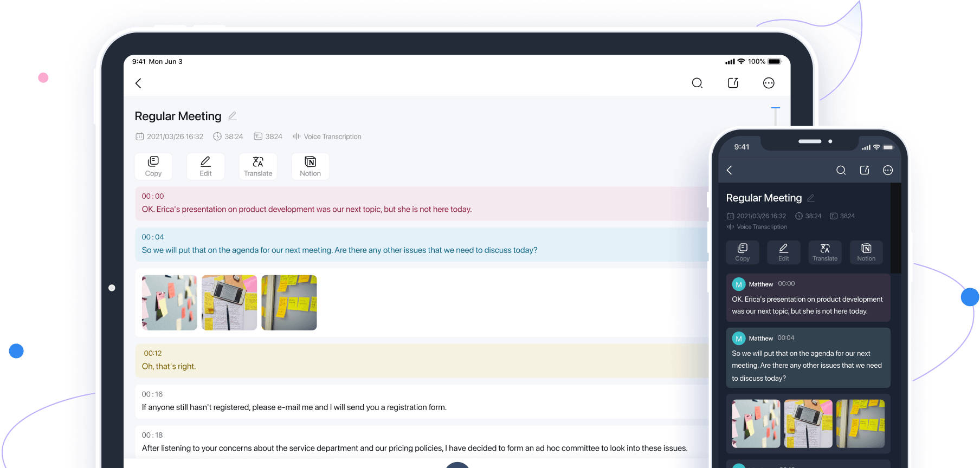Tap the back arrow on the phone
This screenshot has height=468, width=980.
tap(730, 170)
